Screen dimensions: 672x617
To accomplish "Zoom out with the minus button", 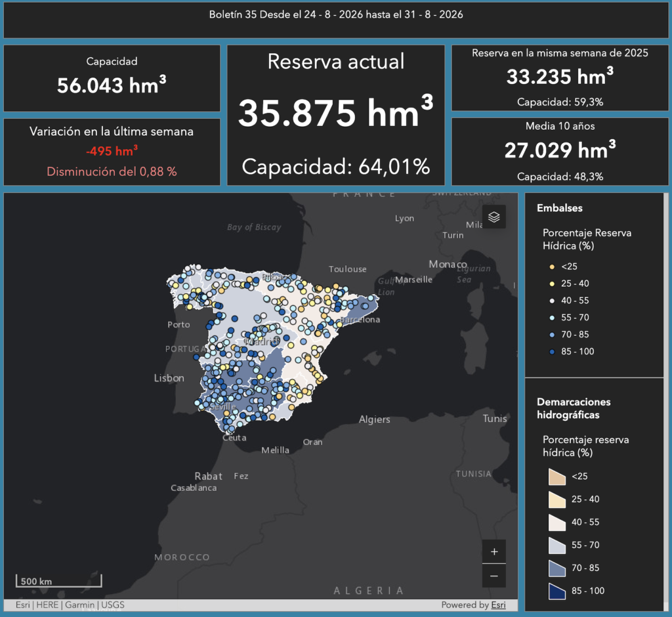I will point(493,576).
